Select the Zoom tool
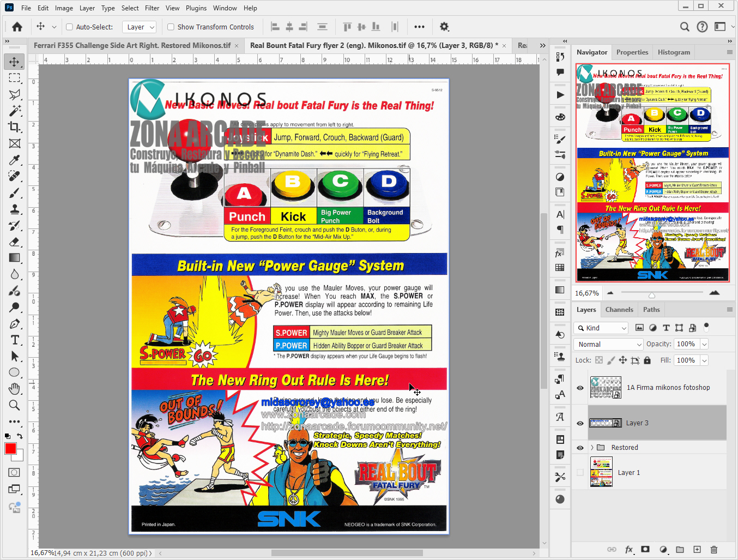The width and height of the screenshot is (738, 560). coord(15,405)
